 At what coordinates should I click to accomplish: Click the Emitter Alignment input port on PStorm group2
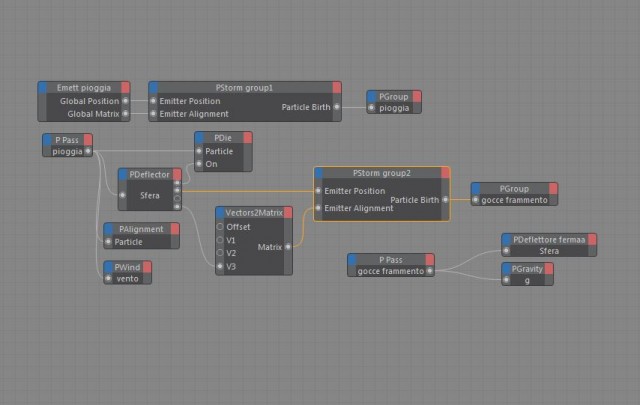point(318,208)
